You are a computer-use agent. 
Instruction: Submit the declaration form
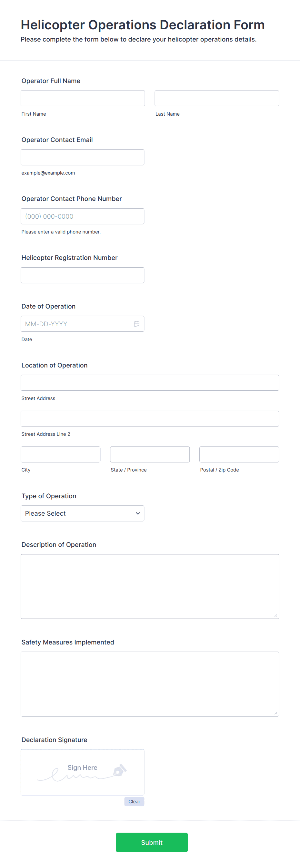click(x=152, y=842)
